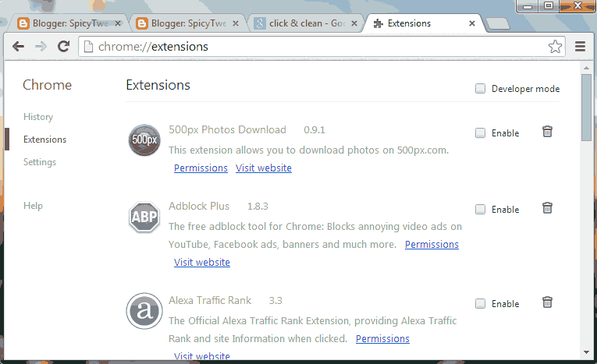597x364 pixels.
Task: Click version number 0.9.1
Action: point(314,130)
